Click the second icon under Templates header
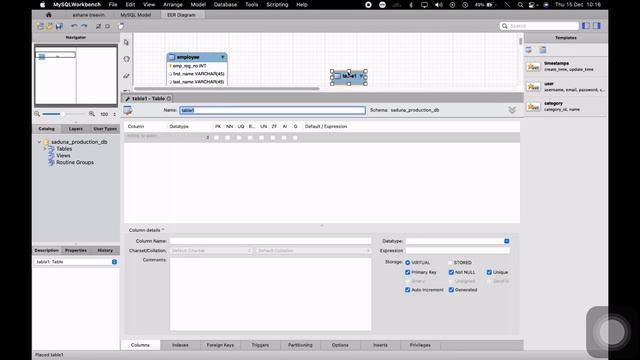 tap(543, 50)
